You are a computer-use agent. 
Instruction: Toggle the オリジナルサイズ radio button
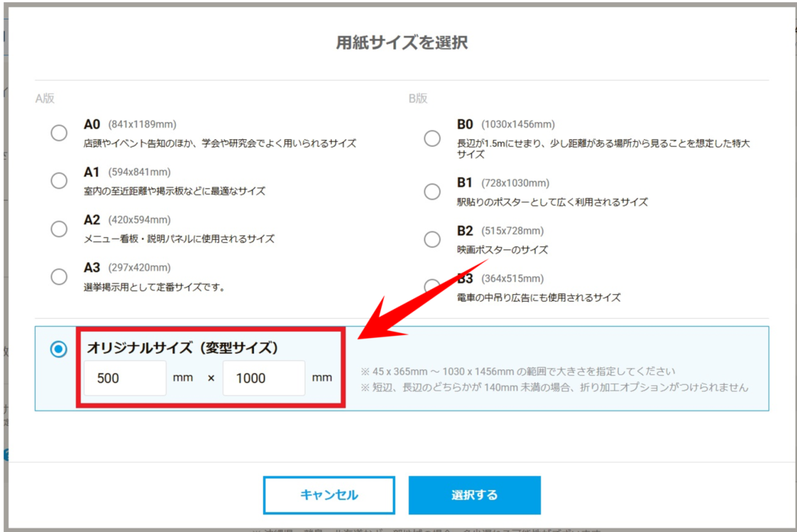pos(59,349)
